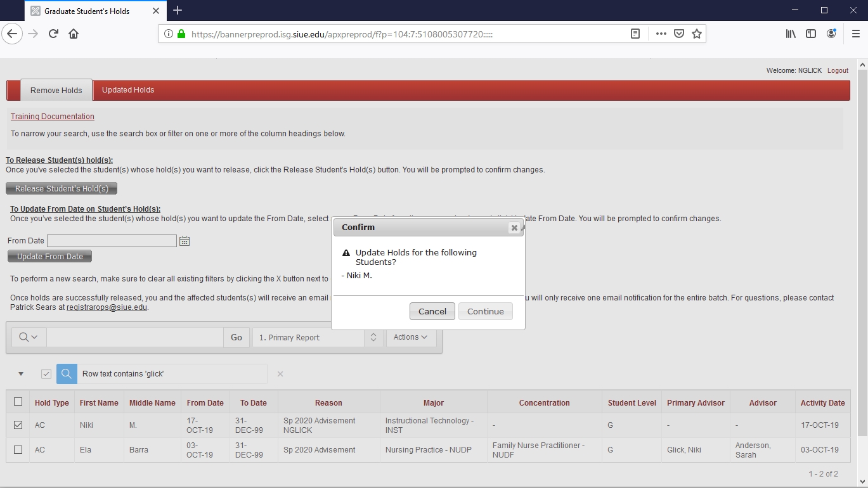
Task: Click into the report search text field
Action: [134, 337]
